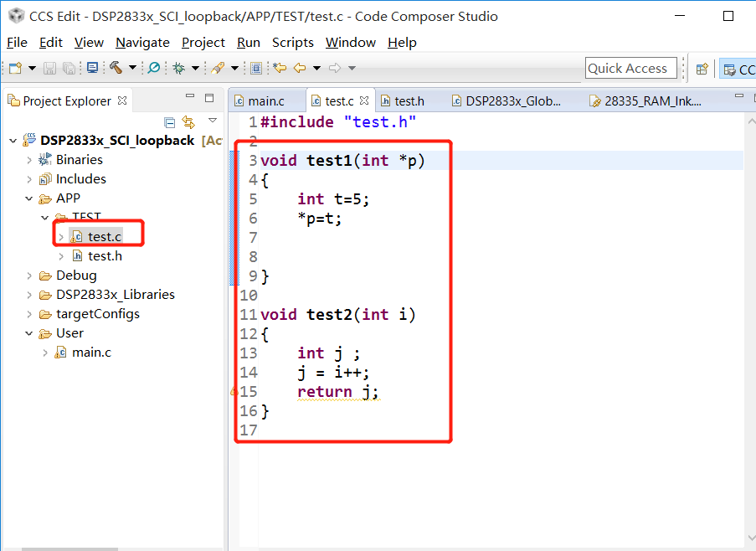Open the Project menu
The height and width of the screenshot is (551, 756).
(x=203, y=43)
